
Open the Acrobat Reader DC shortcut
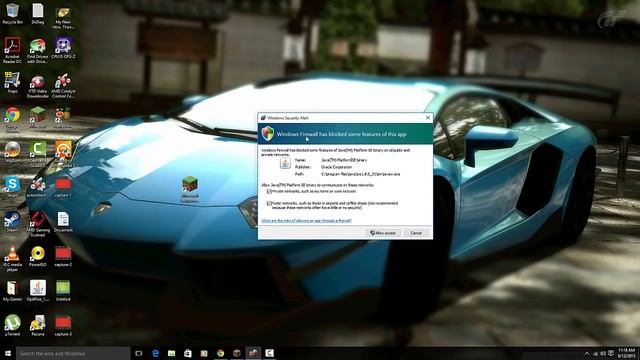[x=12, y=50]
